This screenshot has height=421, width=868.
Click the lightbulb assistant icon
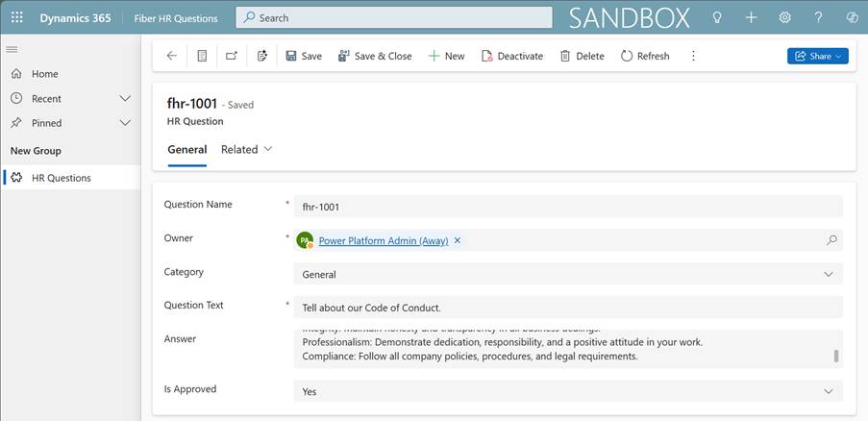[x=716, y=17]
